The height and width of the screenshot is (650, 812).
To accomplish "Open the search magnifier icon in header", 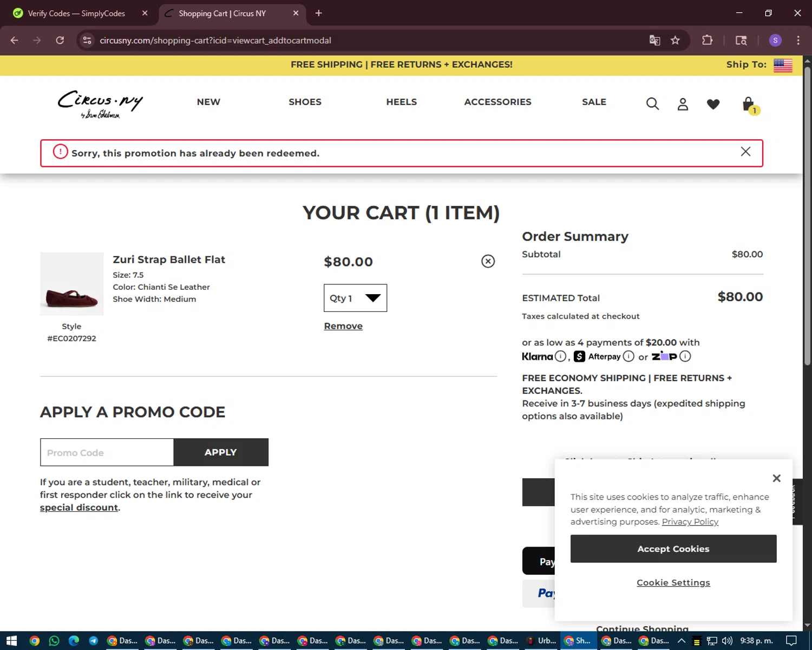I will 652,103.
